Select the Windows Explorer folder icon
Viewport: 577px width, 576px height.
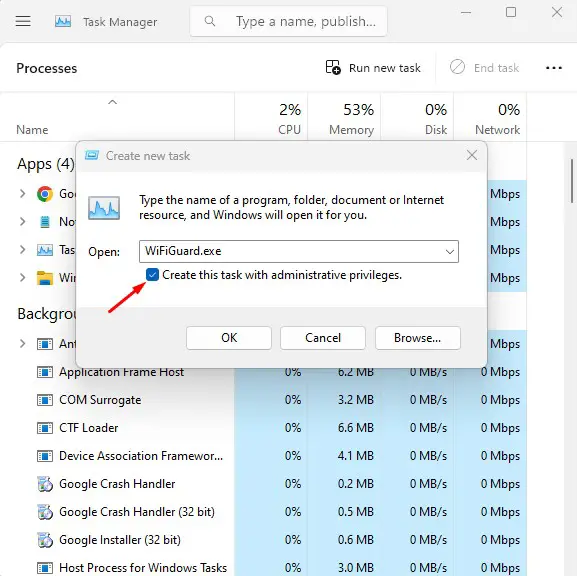pyautogui.click(x=45, y=278)
